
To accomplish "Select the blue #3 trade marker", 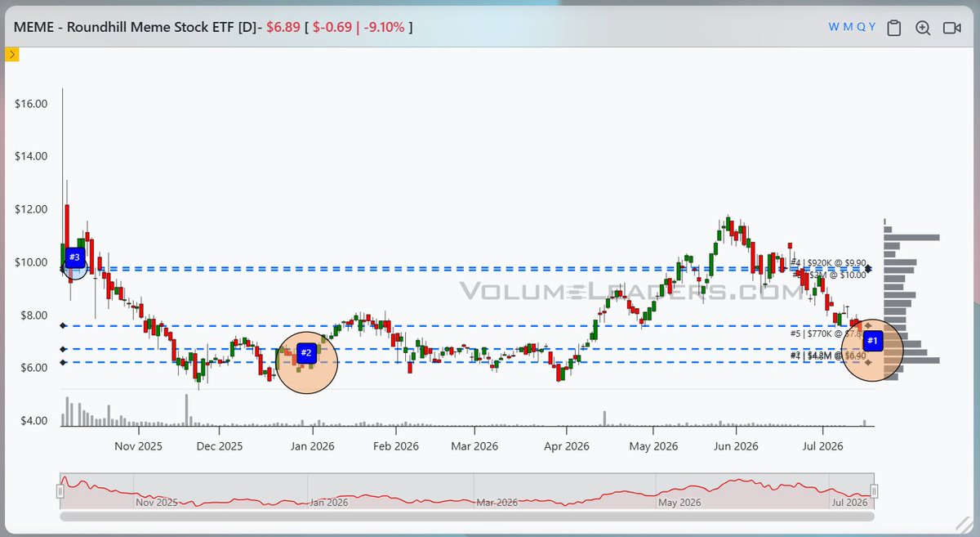I will (74, 257).
